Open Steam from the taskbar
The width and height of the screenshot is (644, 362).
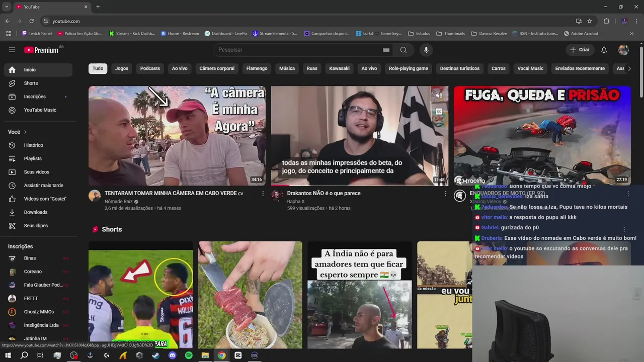point(156,355)
